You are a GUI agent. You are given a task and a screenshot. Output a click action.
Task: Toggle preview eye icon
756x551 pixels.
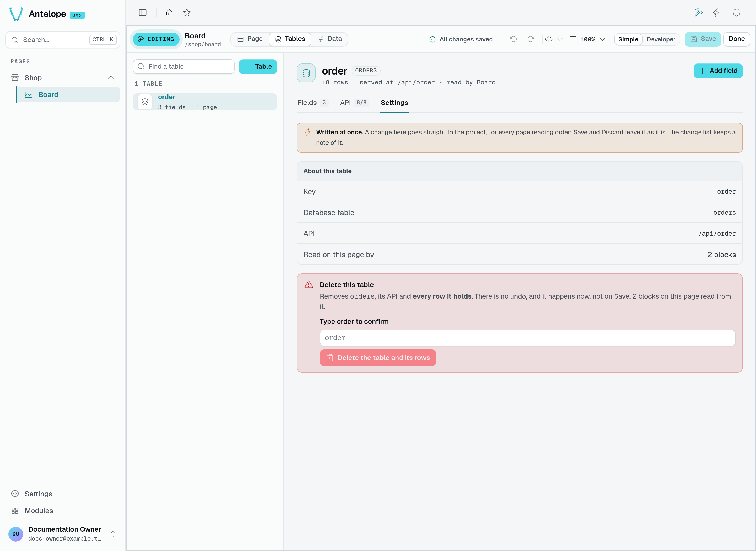(x=549, y=39)
